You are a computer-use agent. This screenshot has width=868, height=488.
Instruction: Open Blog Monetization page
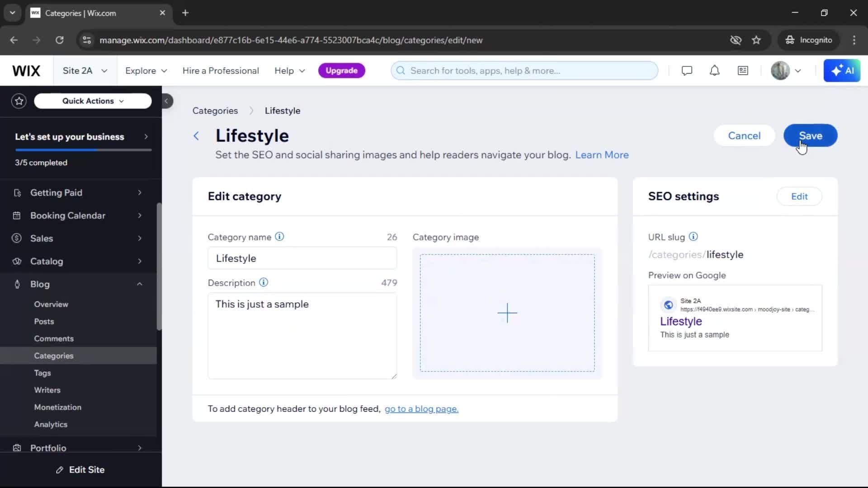pos(58,407)
